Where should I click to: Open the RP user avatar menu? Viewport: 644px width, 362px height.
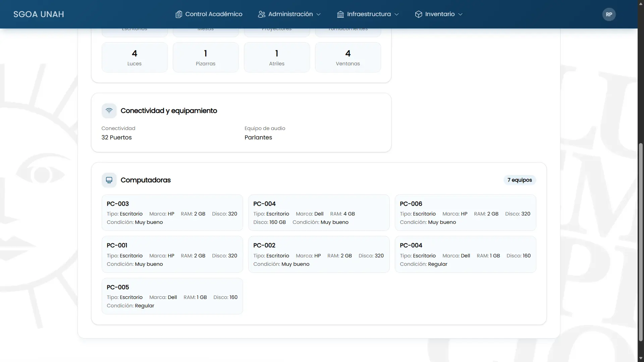pos(609,14)
